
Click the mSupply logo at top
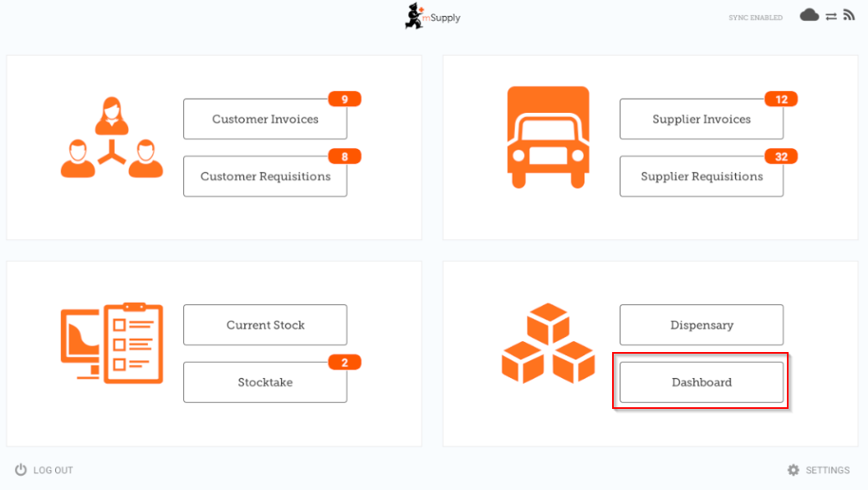point(432,17)
